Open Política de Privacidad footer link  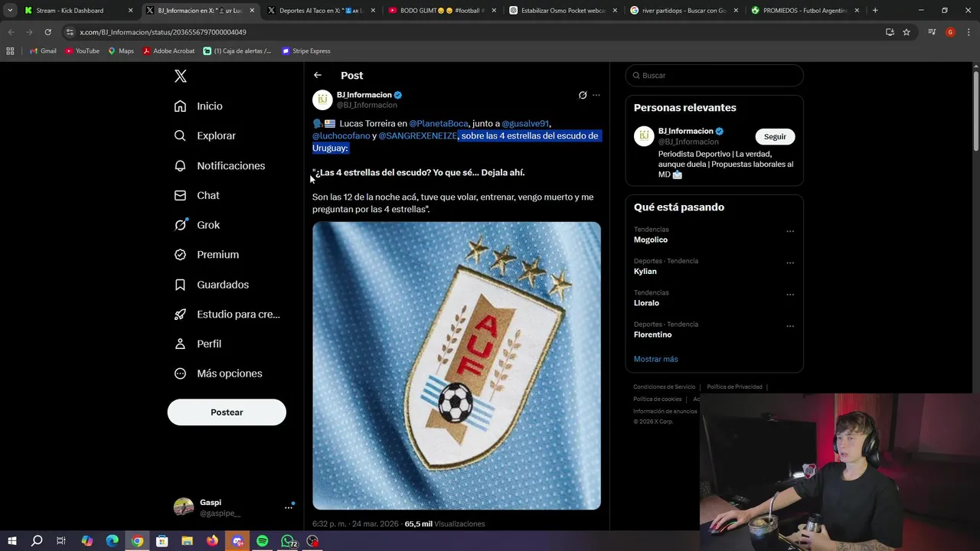point(734,387)
